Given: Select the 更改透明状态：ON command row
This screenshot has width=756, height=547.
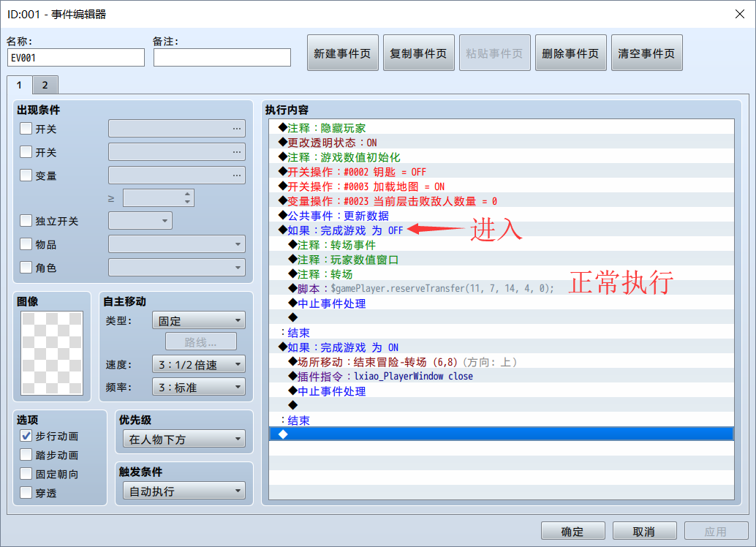Looking at the screenshot, I should pyautogui.click(x=502, y=143).
